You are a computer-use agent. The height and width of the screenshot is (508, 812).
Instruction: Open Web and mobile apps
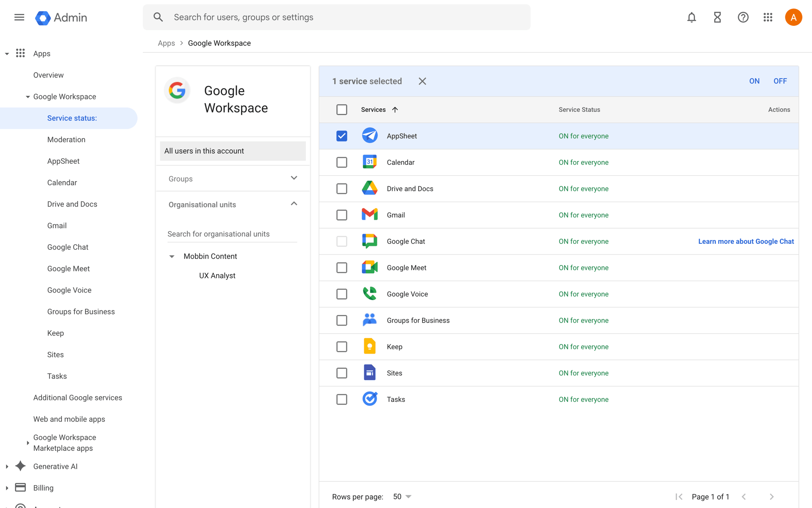69,419
